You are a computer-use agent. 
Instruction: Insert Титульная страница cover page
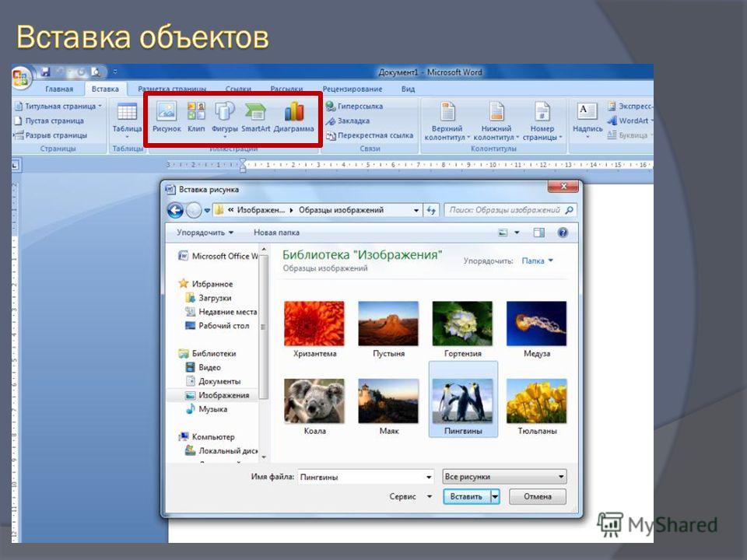tap(58, 107)
